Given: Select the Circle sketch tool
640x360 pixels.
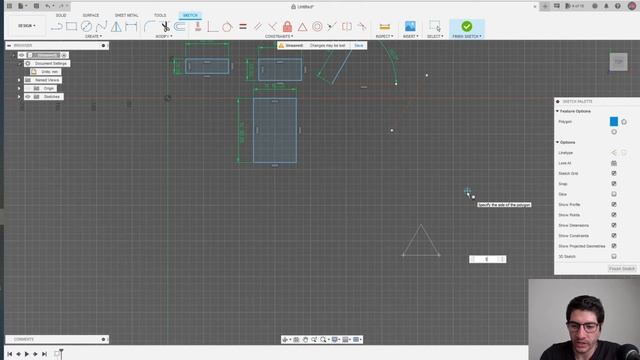Looking at the screenshot, I should pos(86,27).
